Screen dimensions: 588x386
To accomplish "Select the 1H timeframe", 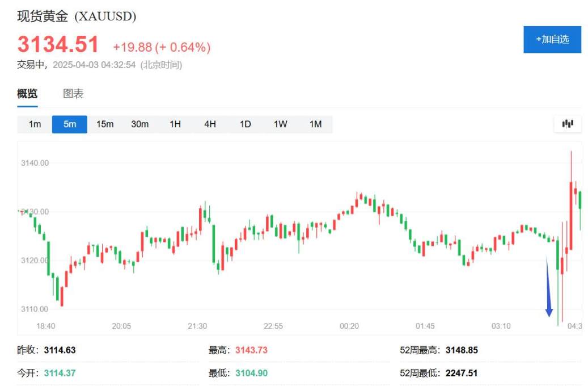I will coord(175,124).
